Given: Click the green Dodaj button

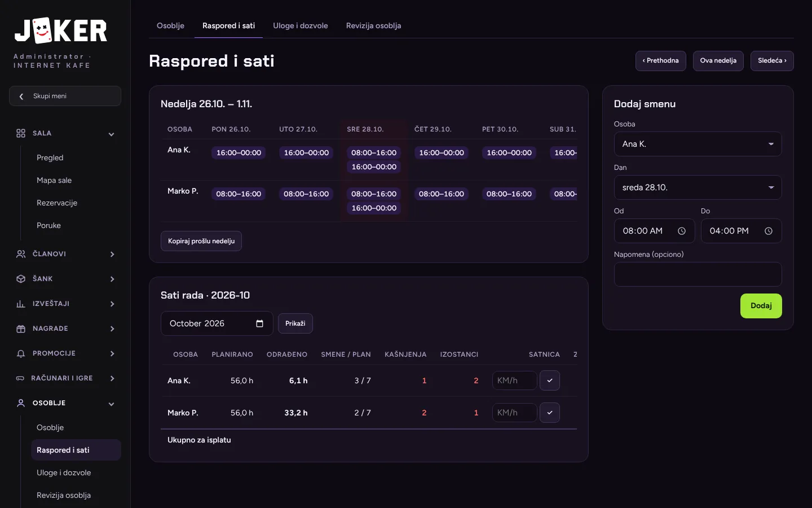Looking at the screenshot, I should tap(761, 306).
